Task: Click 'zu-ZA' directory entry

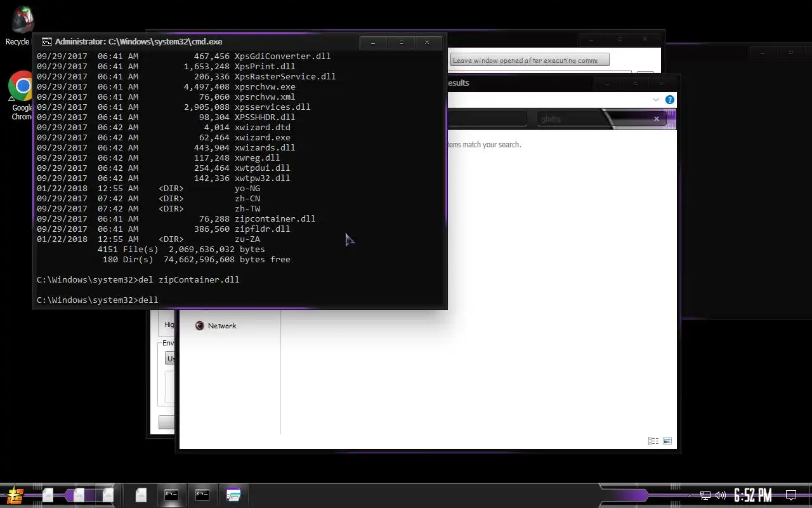Action: coord(247,239)
